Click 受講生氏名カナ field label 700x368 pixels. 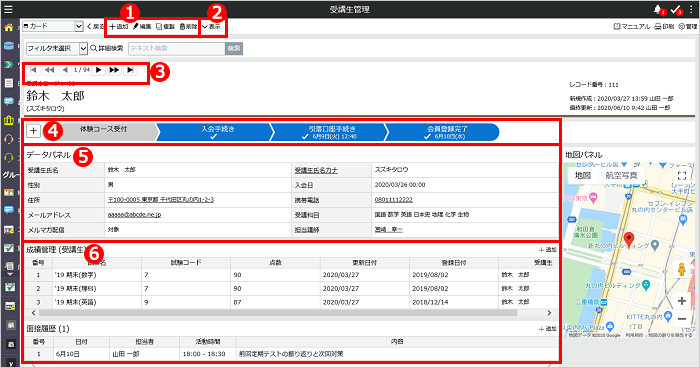[316, 171]
